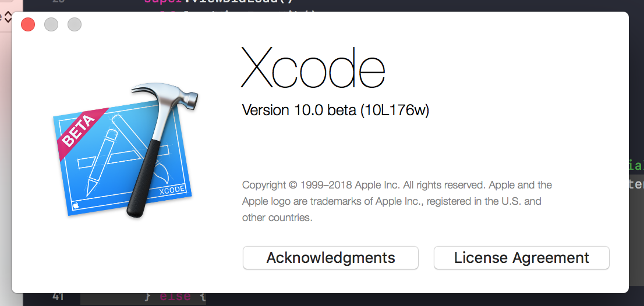Image resolution: width=644 pixels, height=306 pixels.
Task: Open the Acknowledgments sheet
Action: (331, 258)
